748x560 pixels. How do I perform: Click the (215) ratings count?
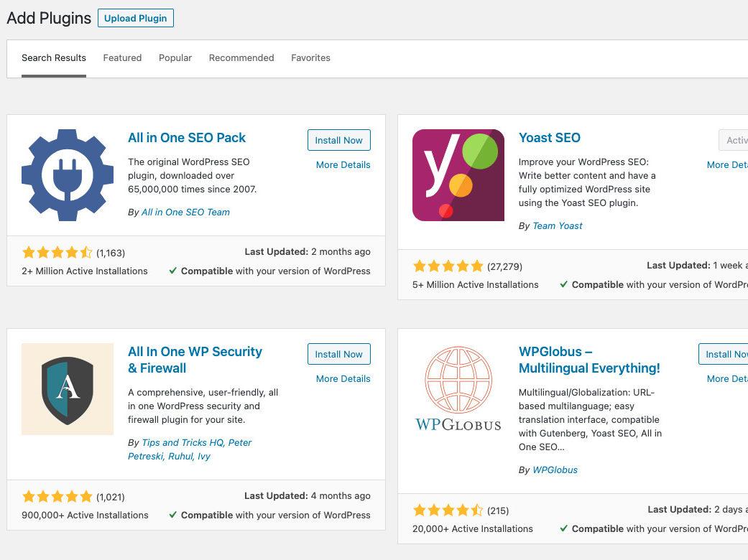tap(497, 511)
